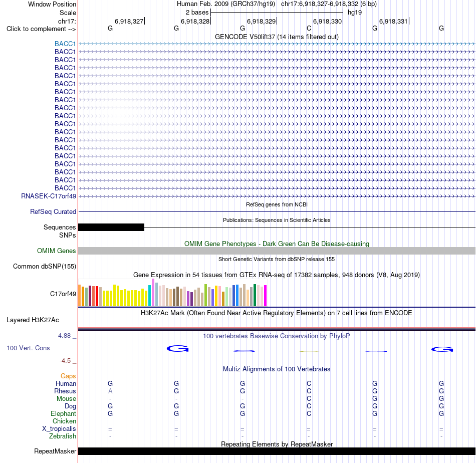
Task: Select the Dog species row label
Action: click(70, 406)
